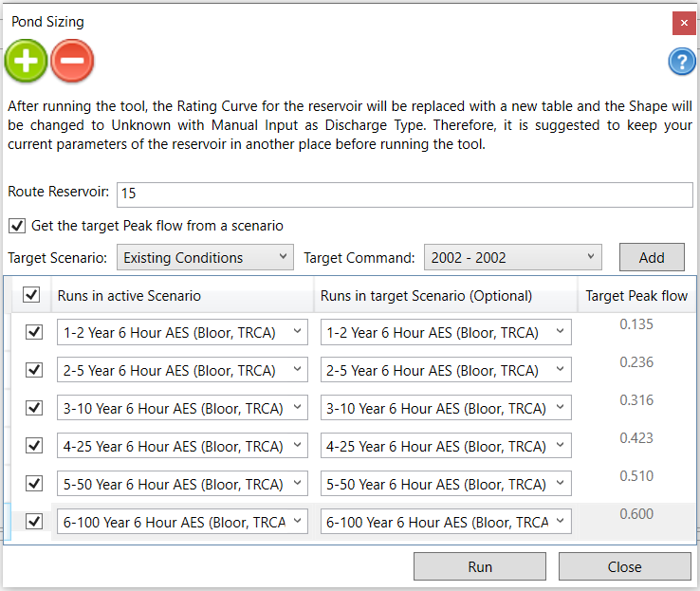
Task: Click the Add button
Action: pos(652,257)
